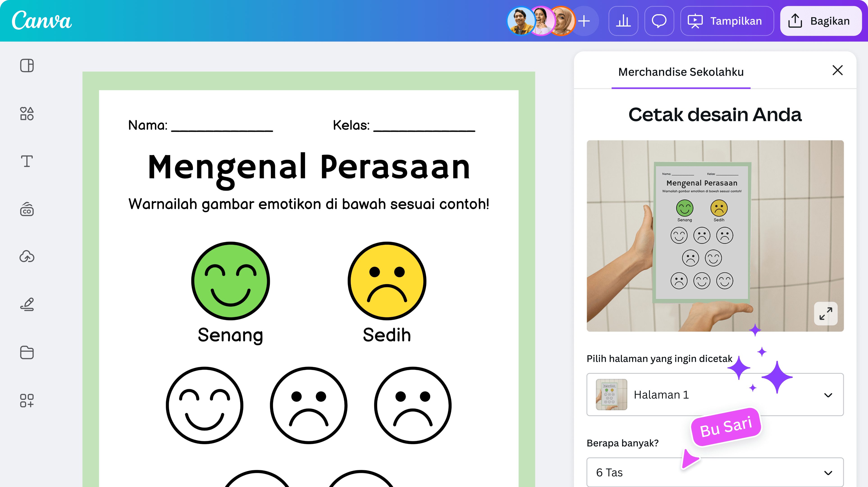This screenshot has height=487, width=868.
Task: Switch to the Merchandise Sekolahku tab
Action: click(681, 71)
